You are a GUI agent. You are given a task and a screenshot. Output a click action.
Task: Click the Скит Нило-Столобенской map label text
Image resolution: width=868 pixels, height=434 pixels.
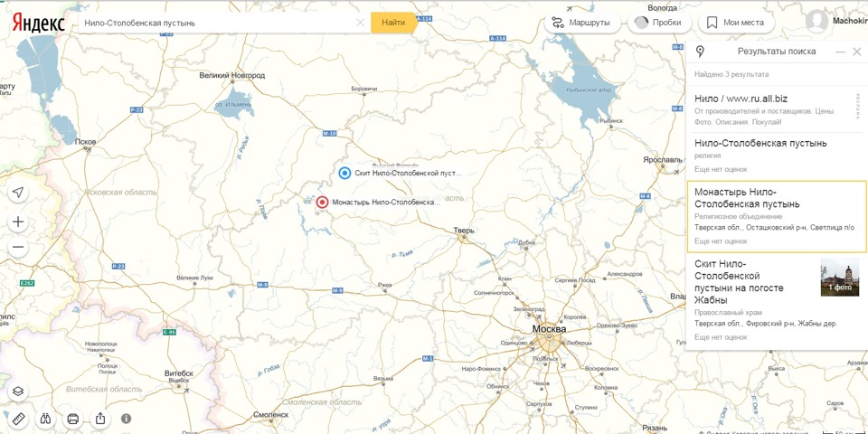tap(408, 174)
